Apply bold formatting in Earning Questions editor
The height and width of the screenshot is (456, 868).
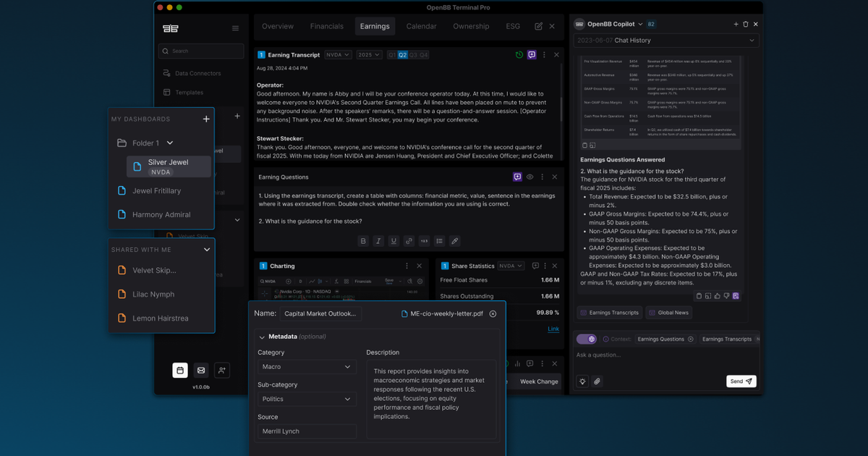tap(363, 241)
